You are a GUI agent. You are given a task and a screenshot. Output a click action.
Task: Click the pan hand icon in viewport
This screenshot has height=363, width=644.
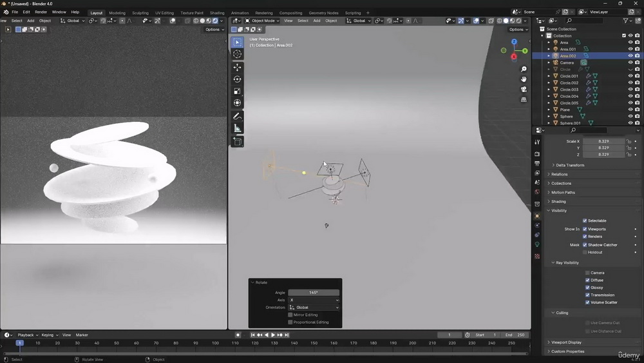point(524,79)
